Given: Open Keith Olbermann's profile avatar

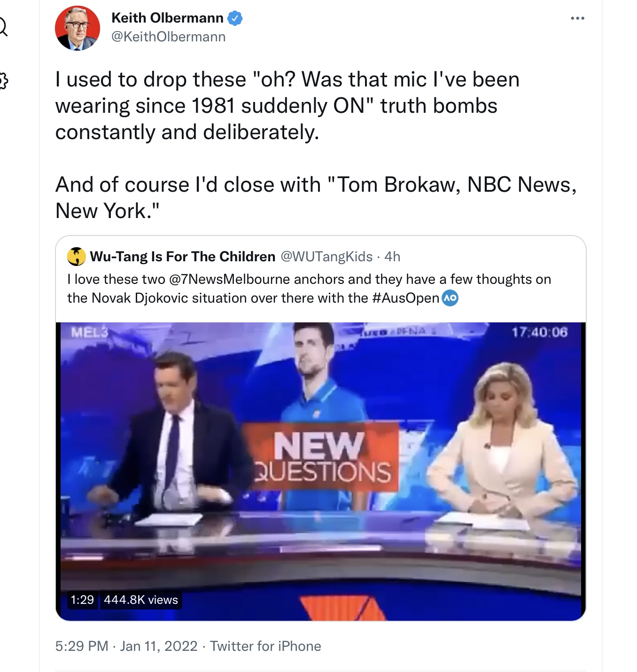Looking at the screenshot, I should [78, 28].
